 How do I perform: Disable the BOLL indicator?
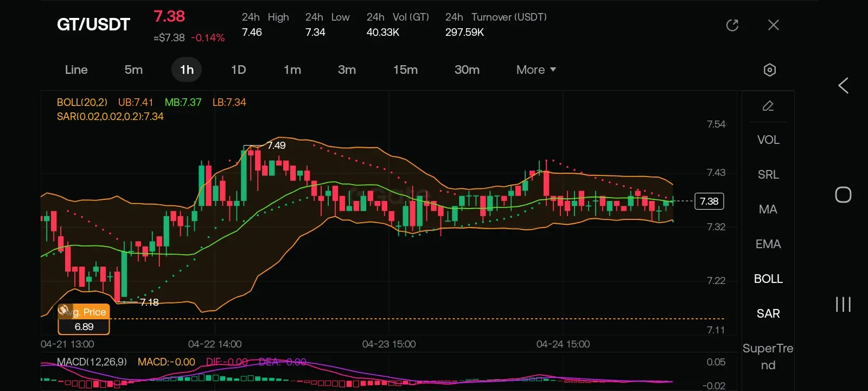[x=768, y=279]
